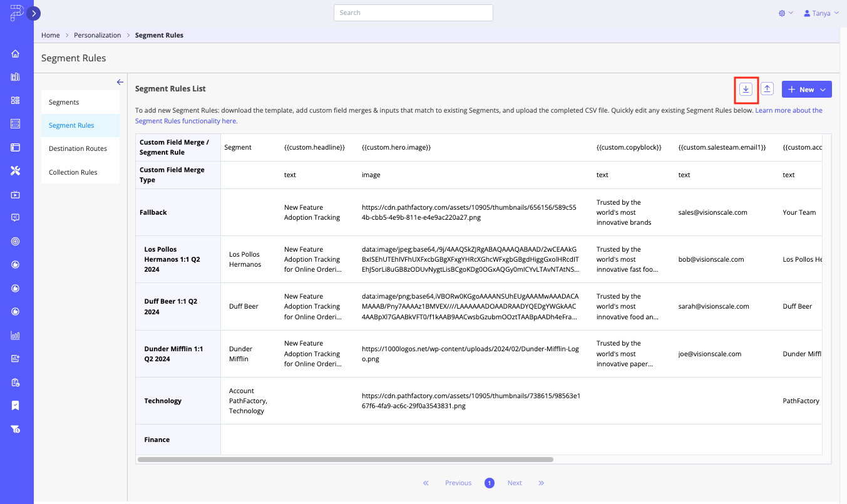Click the table's horizontal scrollbar
This screenshot has height=504, width=847.
point(344,460)
